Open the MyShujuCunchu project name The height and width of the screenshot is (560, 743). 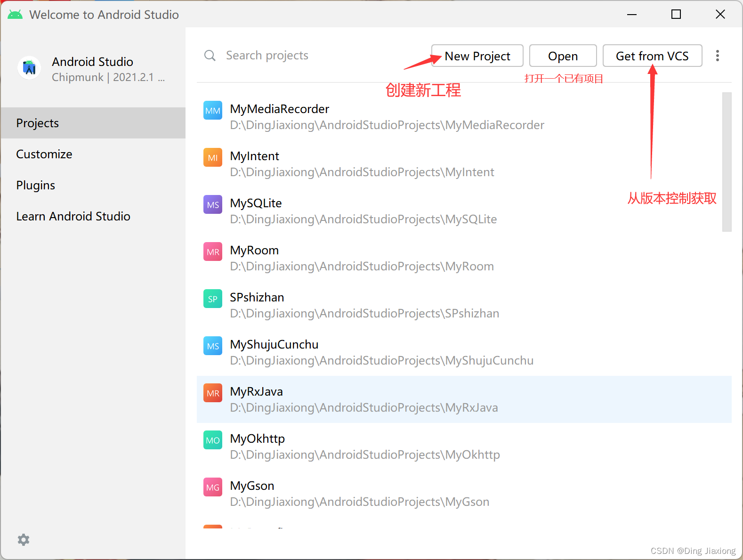click(275, 344)
